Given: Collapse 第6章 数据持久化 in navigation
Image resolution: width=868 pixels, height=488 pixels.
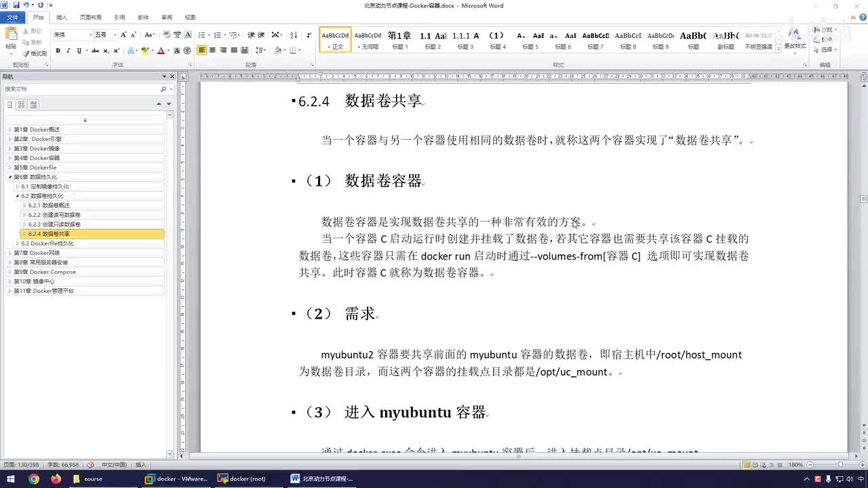Looking at the screenshot, I should click(9, 177).
